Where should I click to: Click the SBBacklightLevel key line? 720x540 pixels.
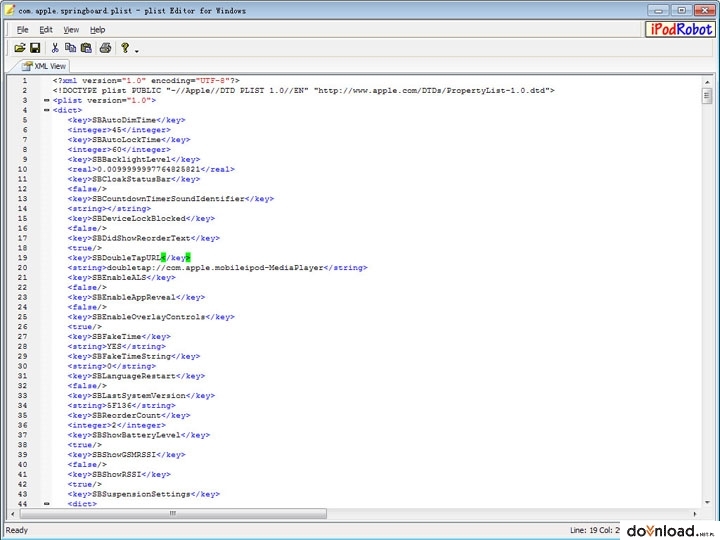pyautogui.click(x=134, y=159)
